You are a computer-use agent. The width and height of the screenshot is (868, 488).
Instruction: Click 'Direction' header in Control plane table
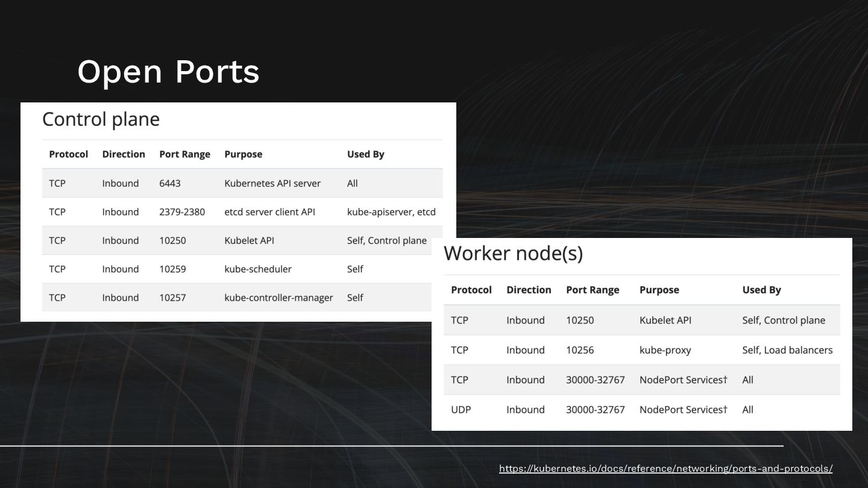point(124,154)
